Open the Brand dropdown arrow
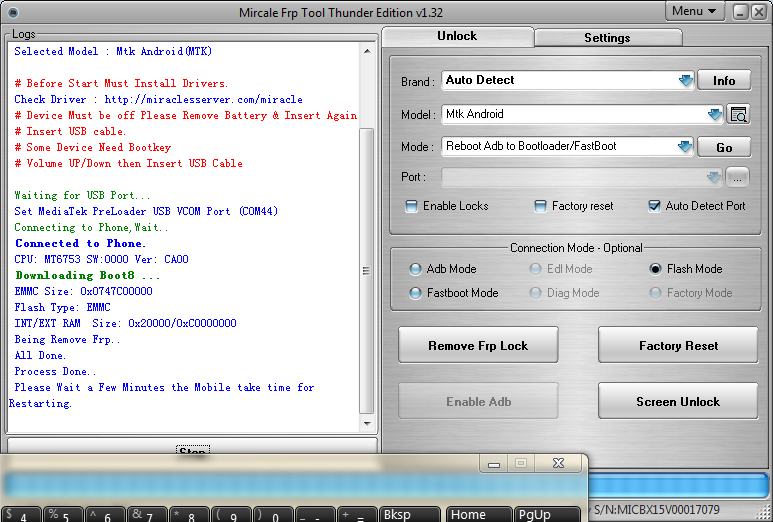This screenshot has width=773, height=522. tap(685, 80)
